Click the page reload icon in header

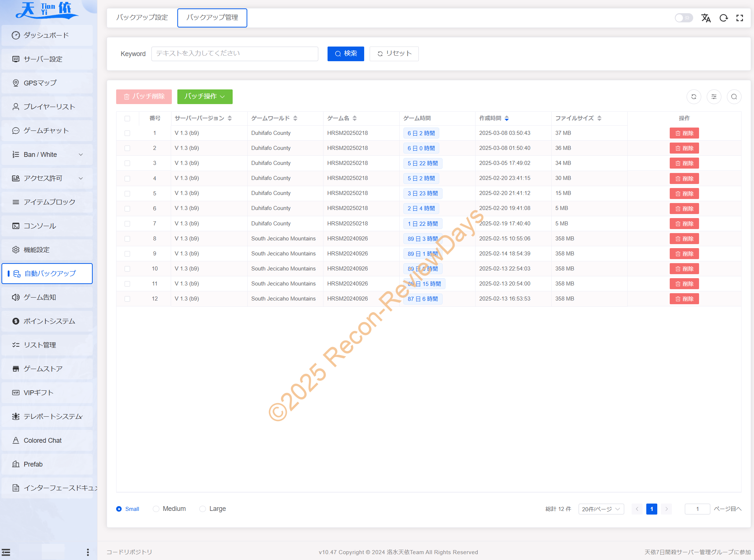pyautogui.click(x=723, y=18)
